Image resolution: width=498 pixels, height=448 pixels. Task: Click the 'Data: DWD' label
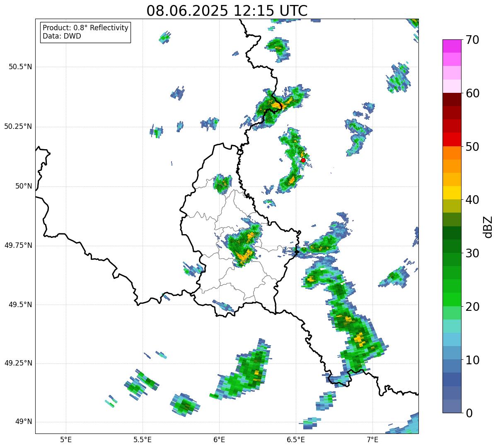62,36
